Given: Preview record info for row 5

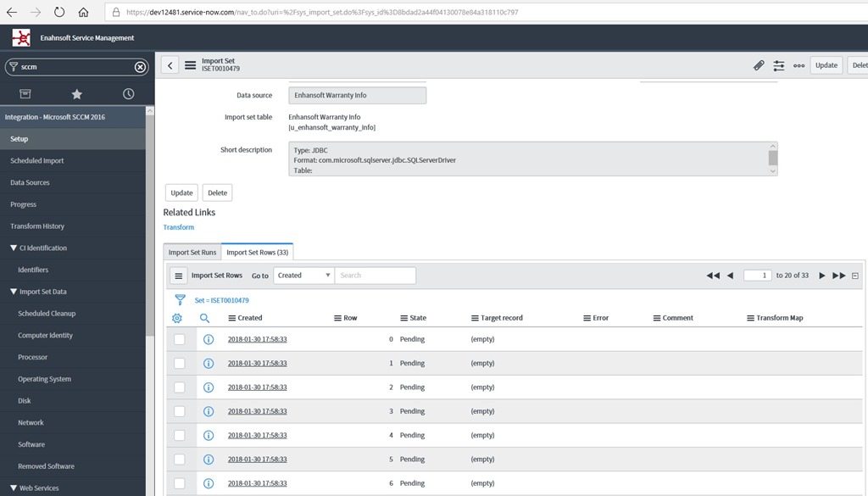Looking at the screenshot, I should click(209, 460).
